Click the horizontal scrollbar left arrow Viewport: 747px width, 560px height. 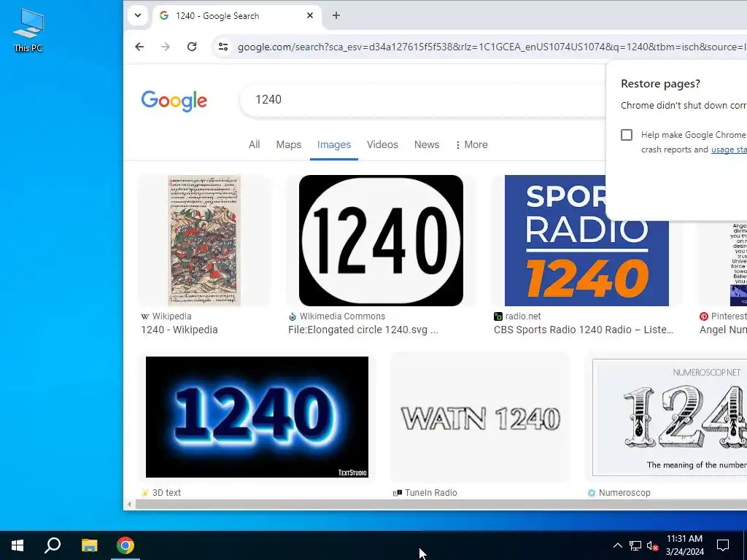click(129, 505)
